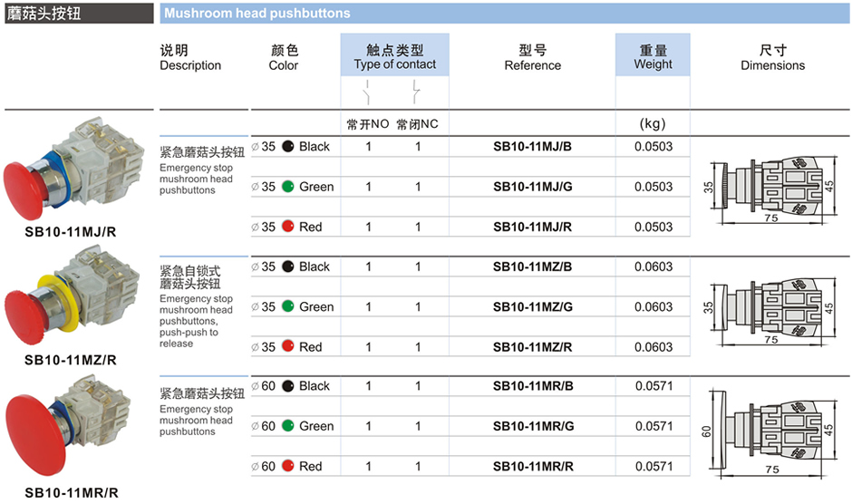
Task: Click the green color dot in SB10-11MJ/G row
Action: [287, 187]
